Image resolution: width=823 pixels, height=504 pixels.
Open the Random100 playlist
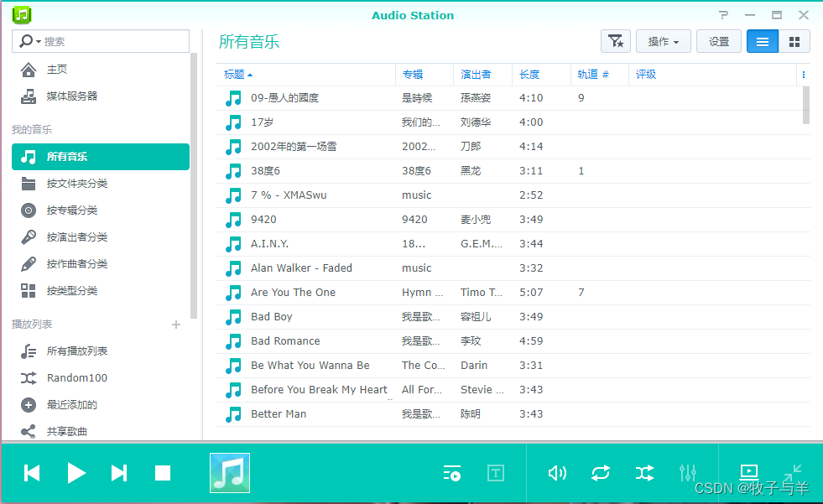[77, 378]
